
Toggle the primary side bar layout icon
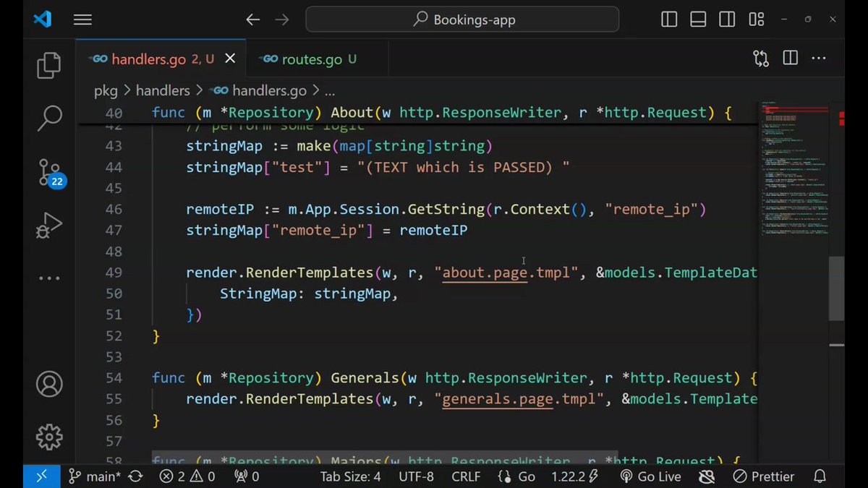(x=669, y=20)
